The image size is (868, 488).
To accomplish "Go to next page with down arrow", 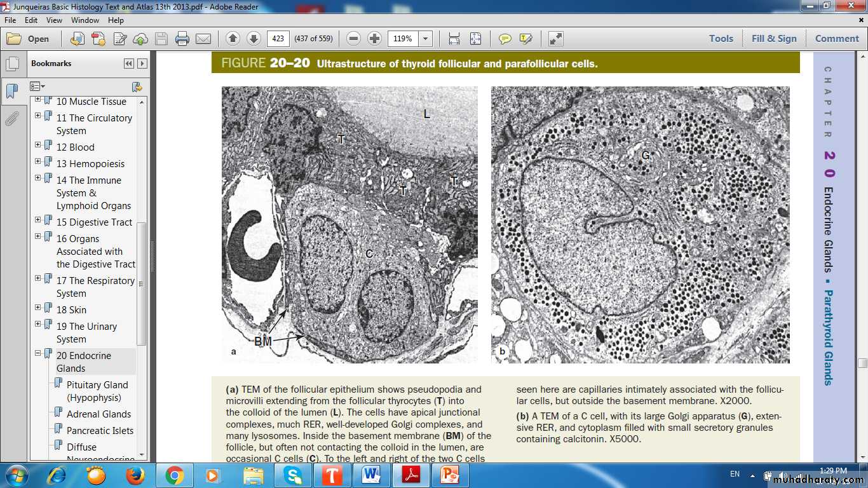I will click(x=254, y=39).
